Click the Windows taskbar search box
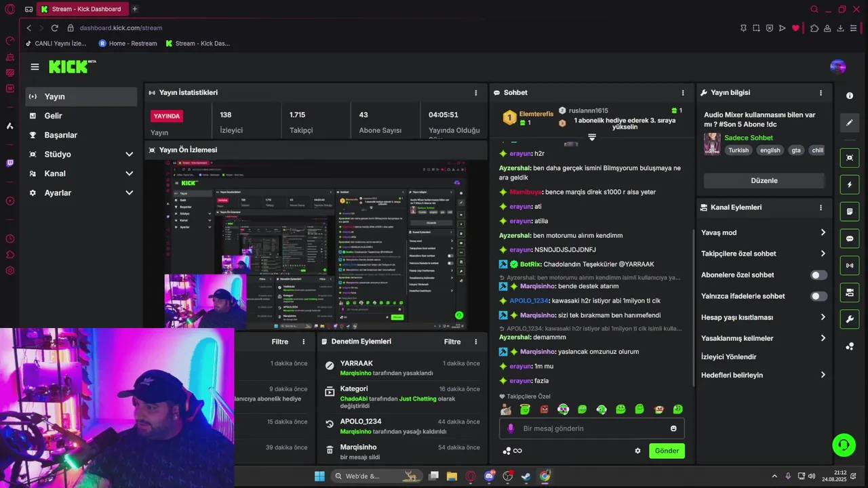The height and width of the screenshot is (488, 868). [x=376, y=476]
